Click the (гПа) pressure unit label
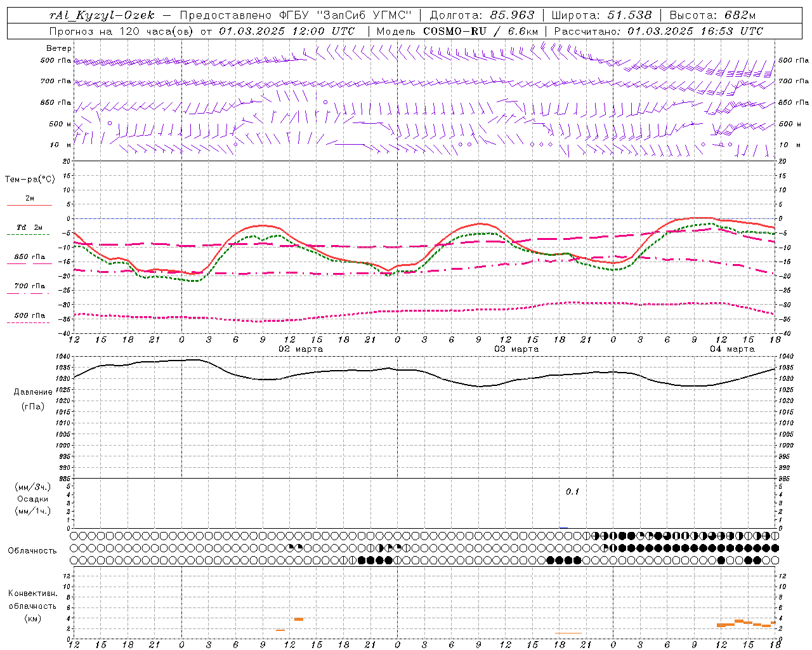 click(33, 406)
